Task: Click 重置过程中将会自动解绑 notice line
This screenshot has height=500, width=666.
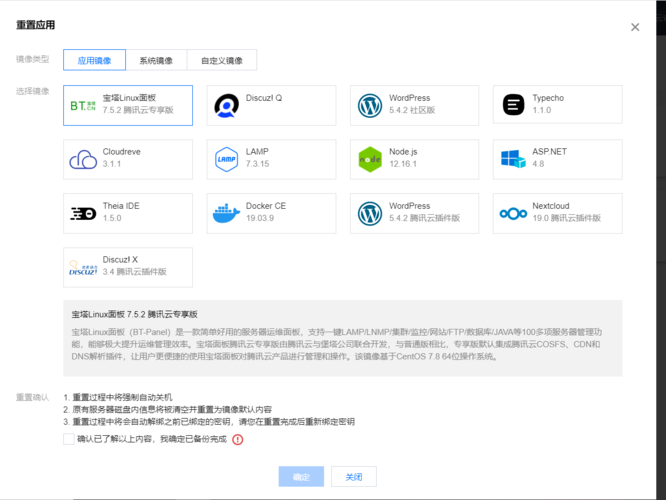Action: [x=209, y=422]
